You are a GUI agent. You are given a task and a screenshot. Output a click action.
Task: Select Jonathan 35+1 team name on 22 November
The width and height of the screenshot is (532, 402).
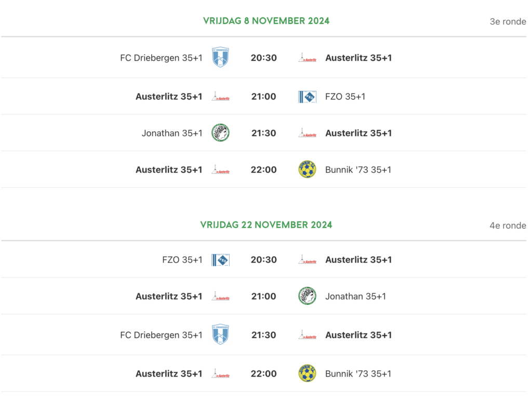pos(355,296)
